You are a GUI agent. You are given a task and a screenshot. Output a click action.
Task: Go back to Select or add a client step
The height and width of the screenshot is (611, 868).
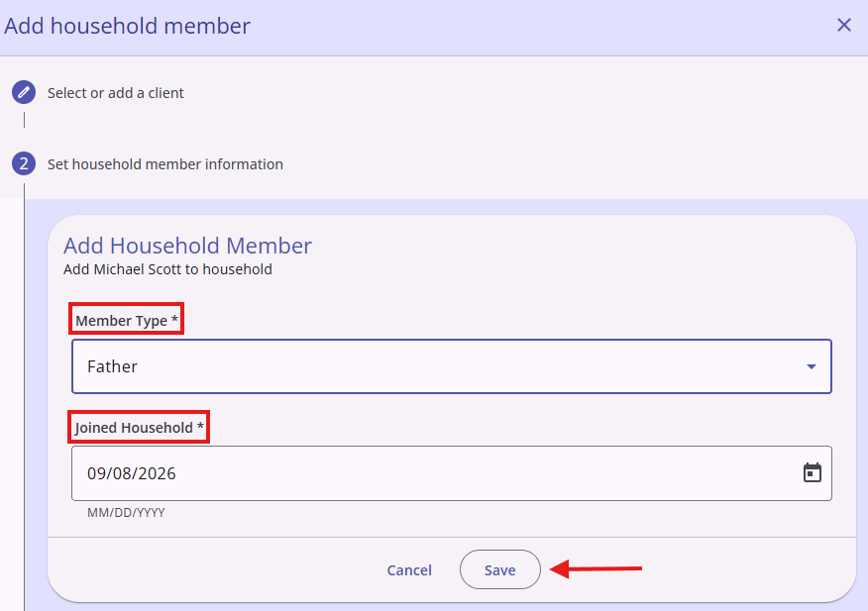[115, 93]
